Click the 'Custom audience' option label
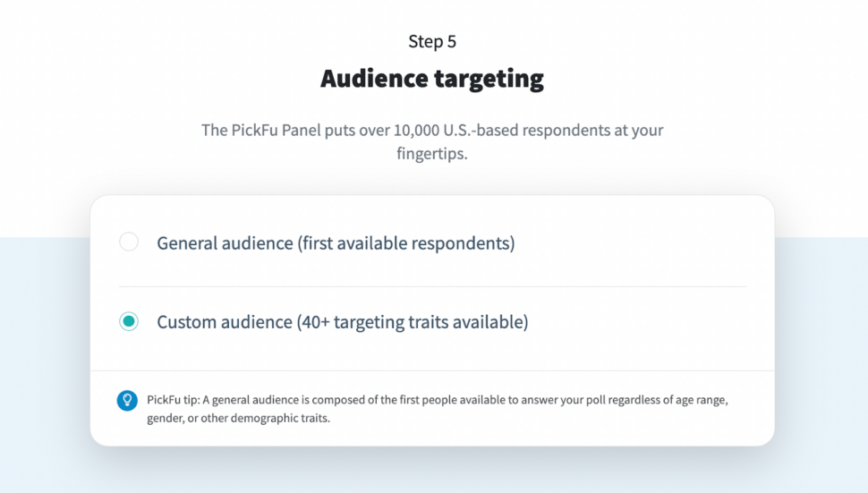Image resolution: width=868 pixels, height=493 pixels. coord(224,322)
